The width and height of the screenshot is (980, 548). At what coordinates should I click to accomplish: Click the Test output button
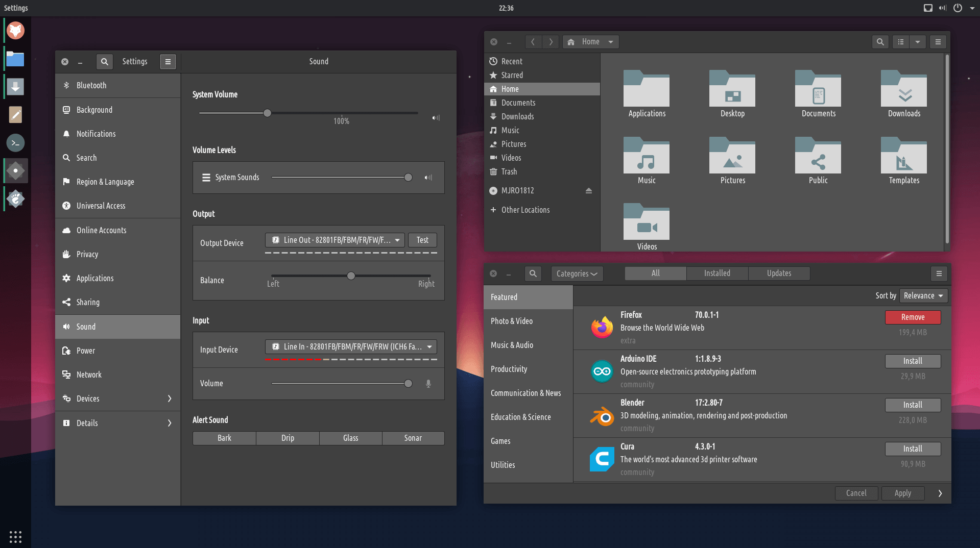coord(422,240)
